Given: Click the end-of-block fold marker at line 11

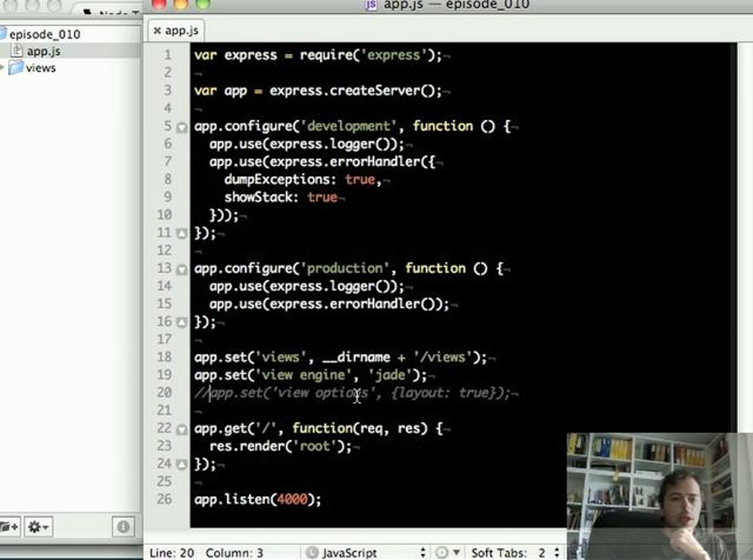Looking at the screenshot, I should pyautogui.click(x=182, y=233).
